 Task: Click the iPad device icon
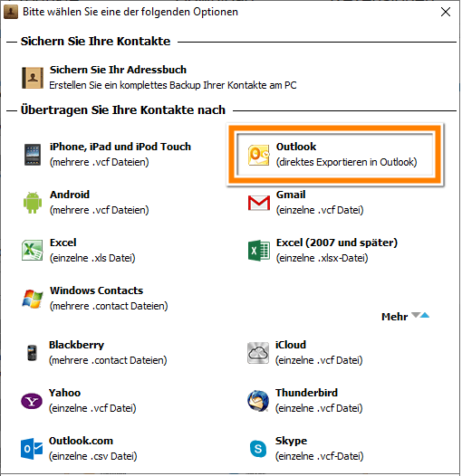[x=33, y=155]
